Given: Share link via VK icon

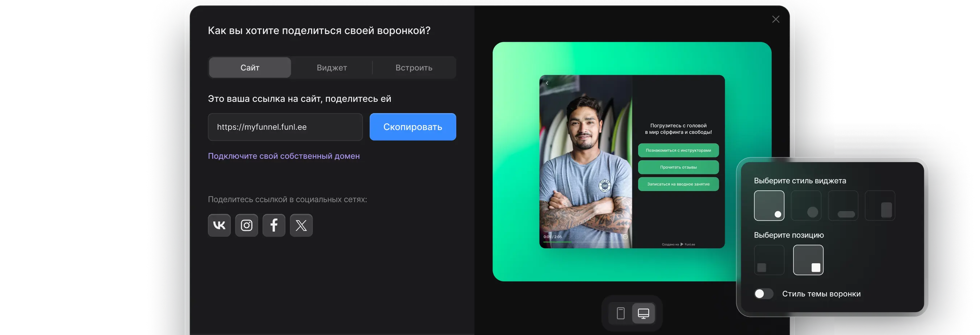Looking at the screenshot, I should 219,226.
